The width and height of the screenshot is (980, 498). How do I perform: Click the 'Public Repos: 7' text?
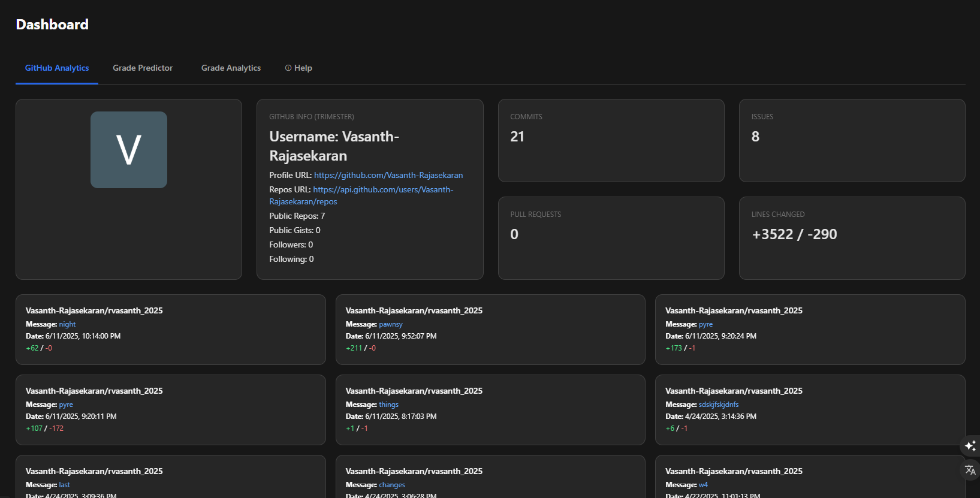point(297,216)
